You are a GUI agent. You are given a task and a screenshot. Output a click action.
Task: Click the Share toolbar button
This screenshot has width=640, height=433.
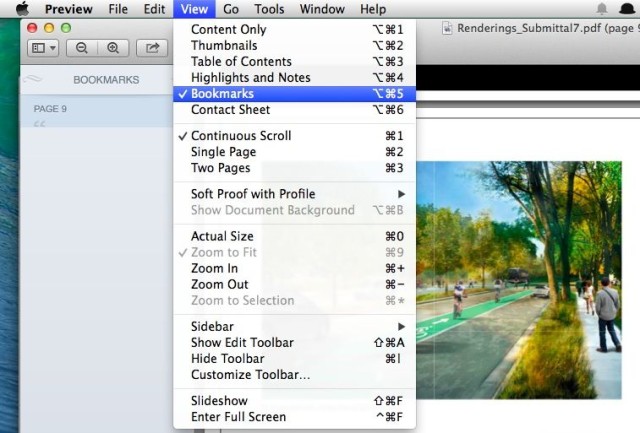153,47
